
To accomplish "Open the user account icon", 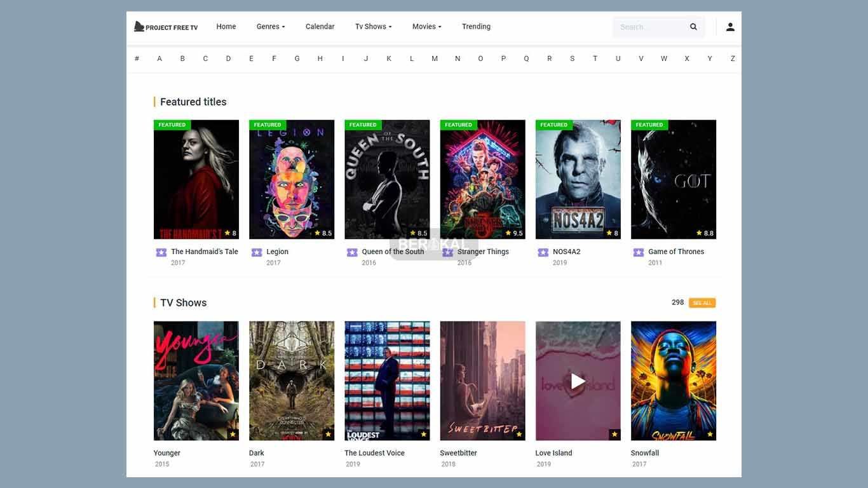I will (x=730, y=27).
